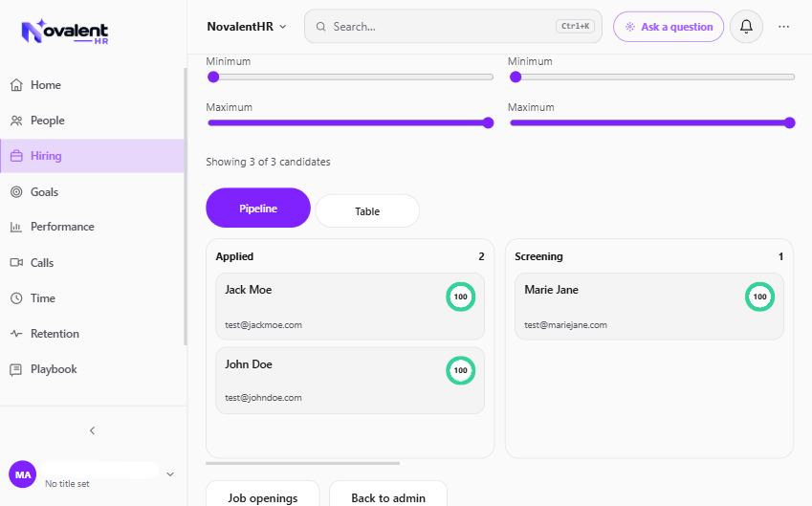Click the 'No title set' label
Image resolution: width=812 pixels, height=506 pixels.
pyautogui.click(x=67, y=484)
